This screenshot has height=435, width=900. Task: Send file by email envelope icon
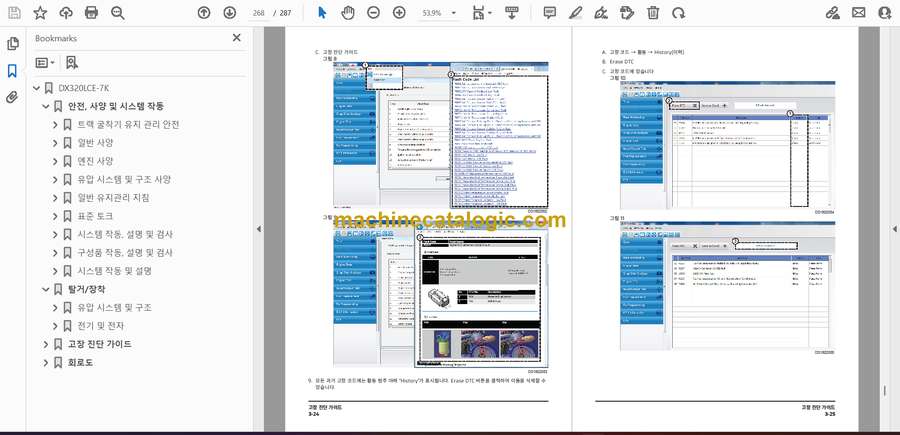coord(859,13)
